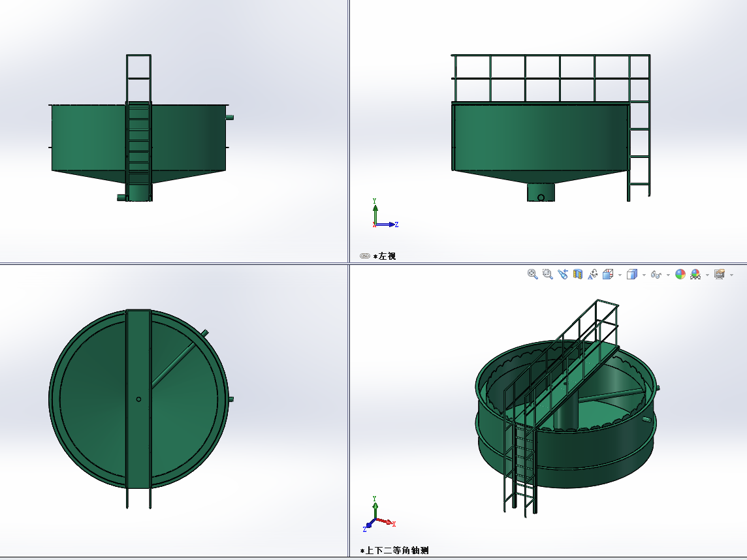Click the *左视 view label
747x560 pixels.
[x=385, y=257]
